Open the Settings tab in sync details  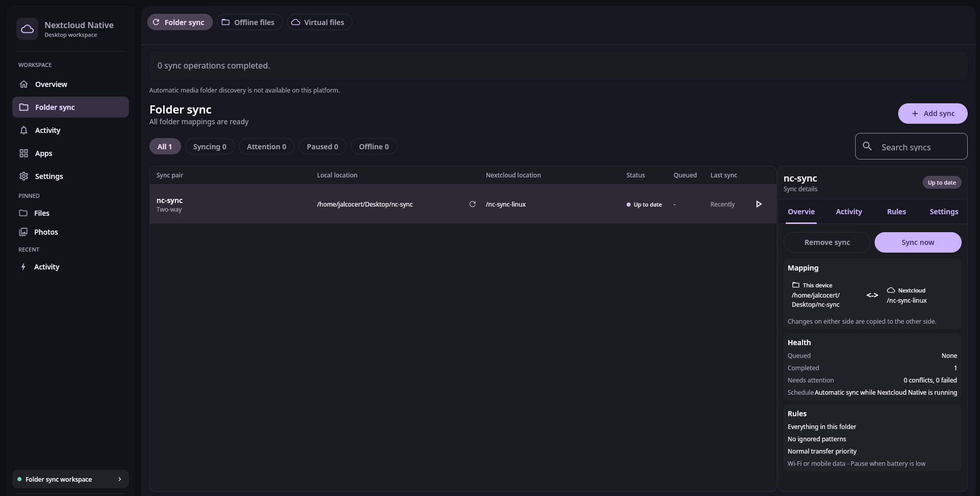(x=944, y=212)
